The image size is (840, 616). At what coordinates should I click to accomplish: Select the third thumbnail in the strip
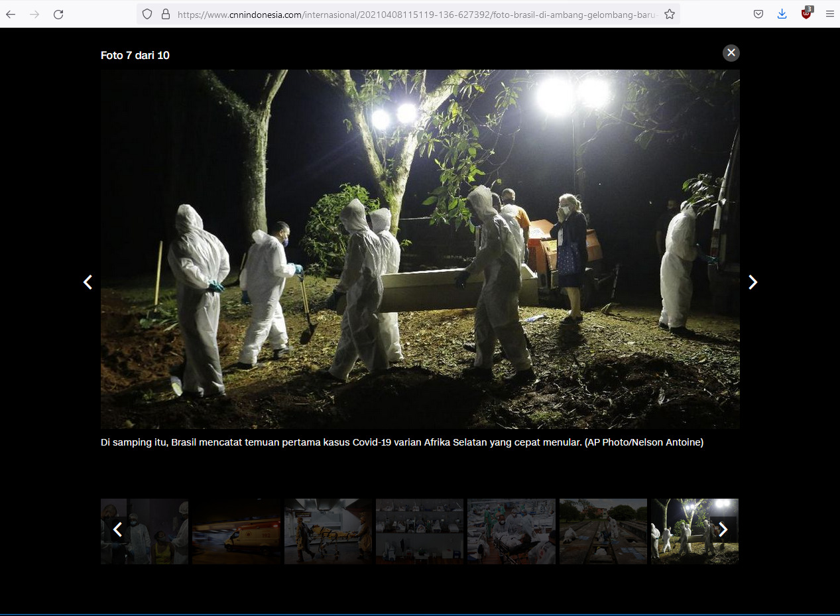click(328, 531)
